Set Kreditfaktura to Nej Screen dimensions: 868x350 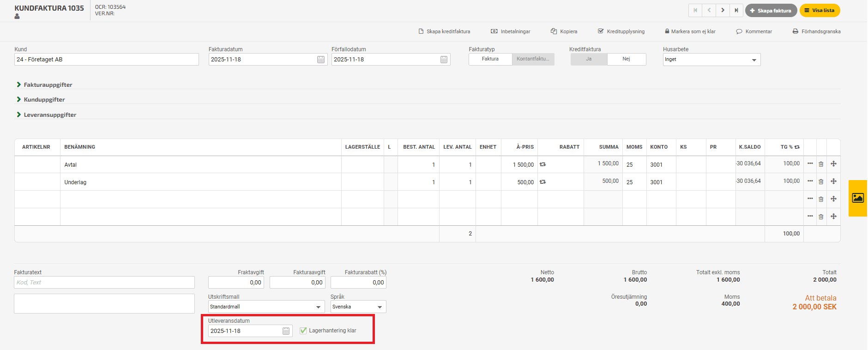[626, 59]
